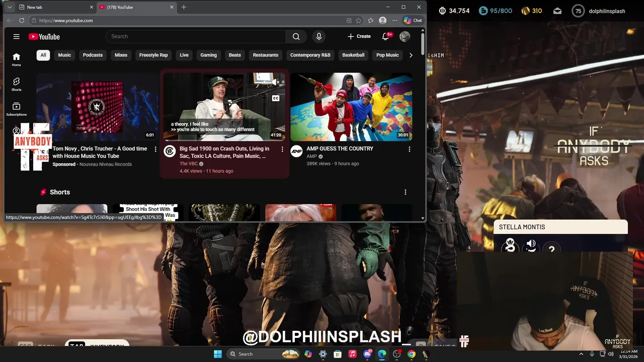Open the Tom Novy sponsored video thumbnail

coord(98,107)
